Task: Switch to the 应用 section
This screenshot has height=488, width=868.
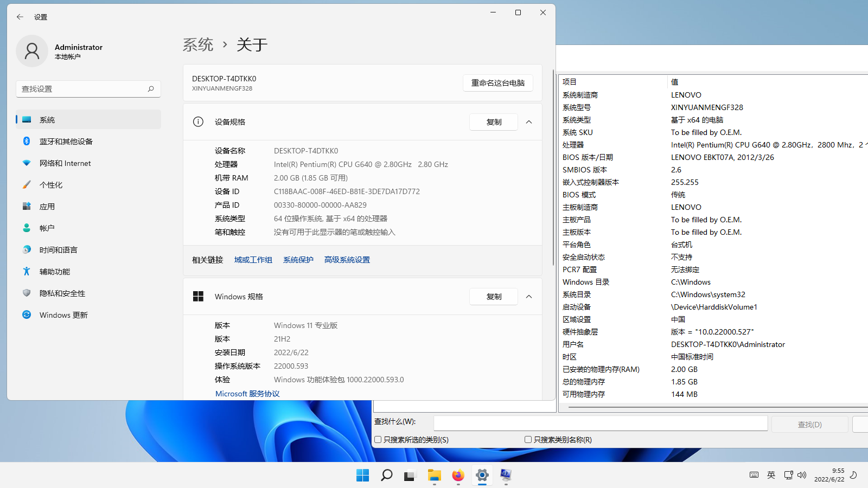Action: tap(47, 206)
